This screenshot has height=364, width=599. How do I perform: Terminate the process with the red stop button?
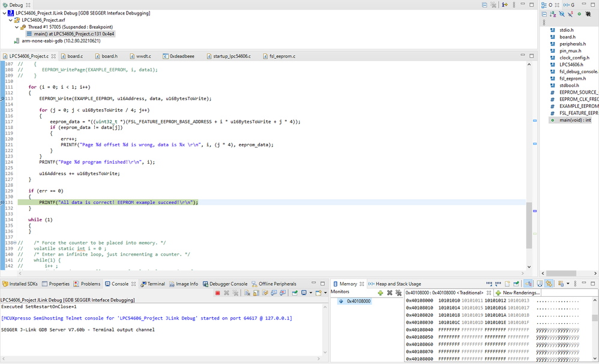click(x=217, y=293)
